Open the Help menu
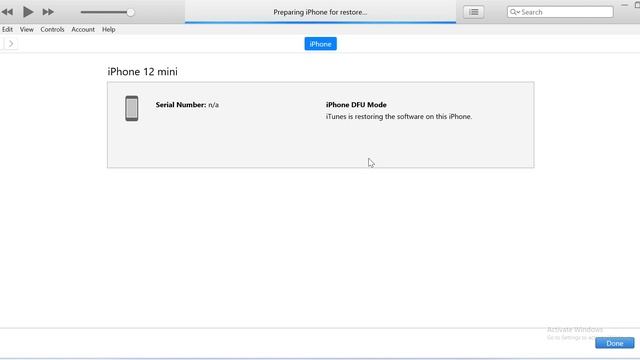The width and height of the screenshot is (640, 360). pos(109,29)
